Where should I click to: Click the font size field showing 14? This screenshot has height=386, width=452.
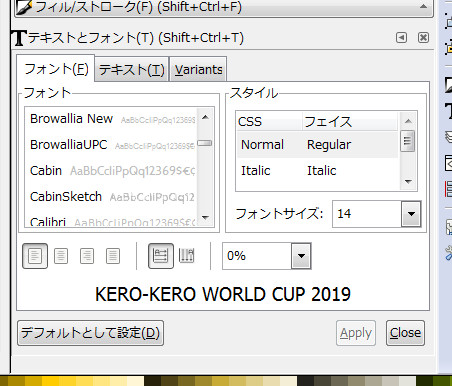click(367, 214)
